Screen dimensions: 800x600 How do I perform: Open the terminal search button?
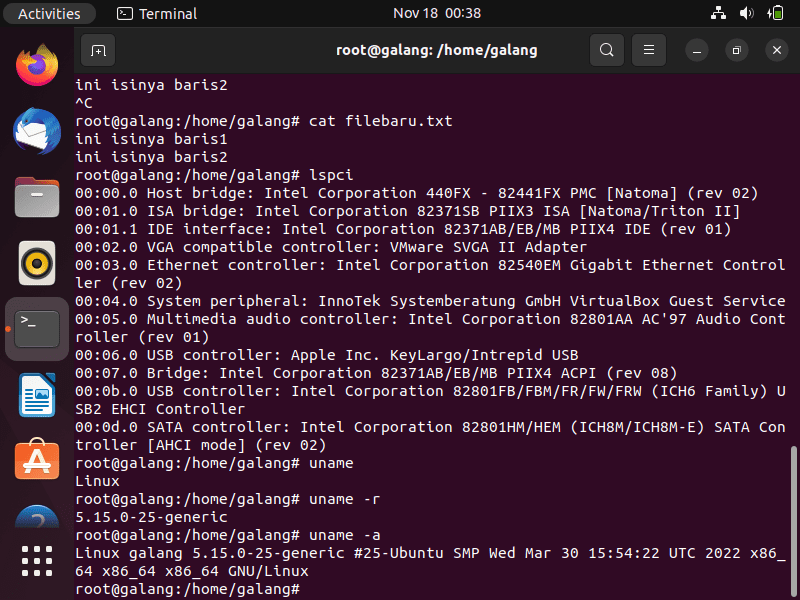pyautogui.click(x=607, y=50)
